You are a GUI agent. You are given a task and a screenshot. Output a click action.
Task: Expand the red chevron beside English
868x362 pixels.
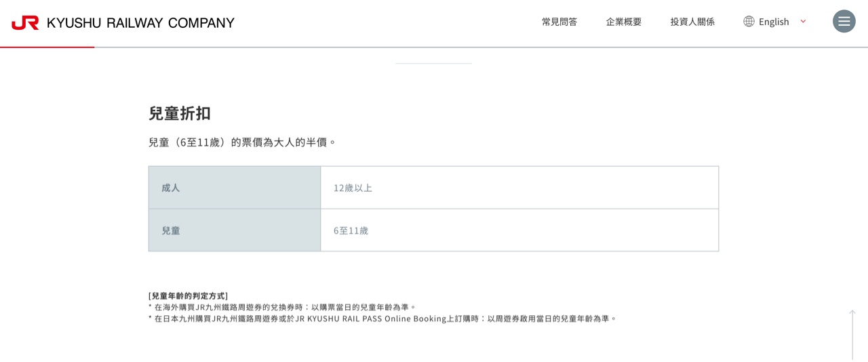pos(804,21)
